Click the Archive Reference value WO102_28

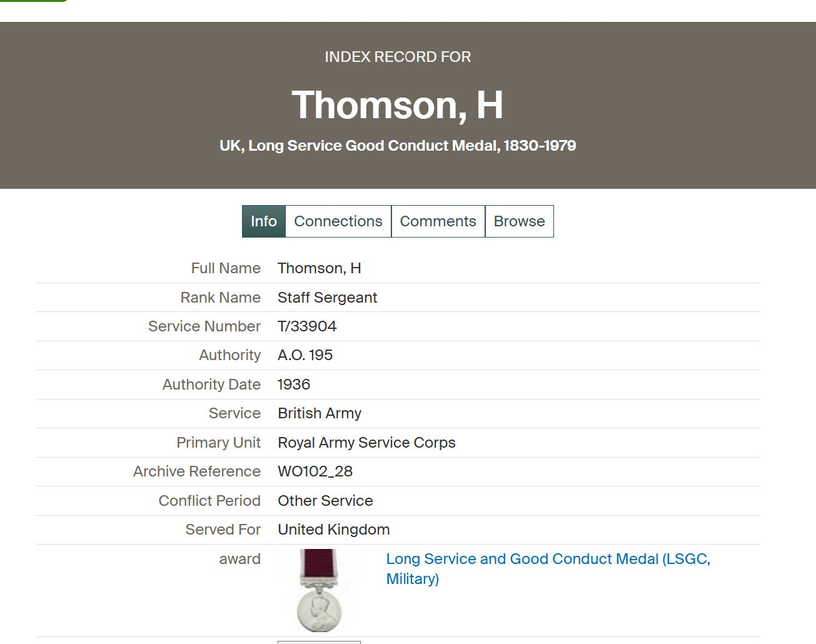coord(315,471)
